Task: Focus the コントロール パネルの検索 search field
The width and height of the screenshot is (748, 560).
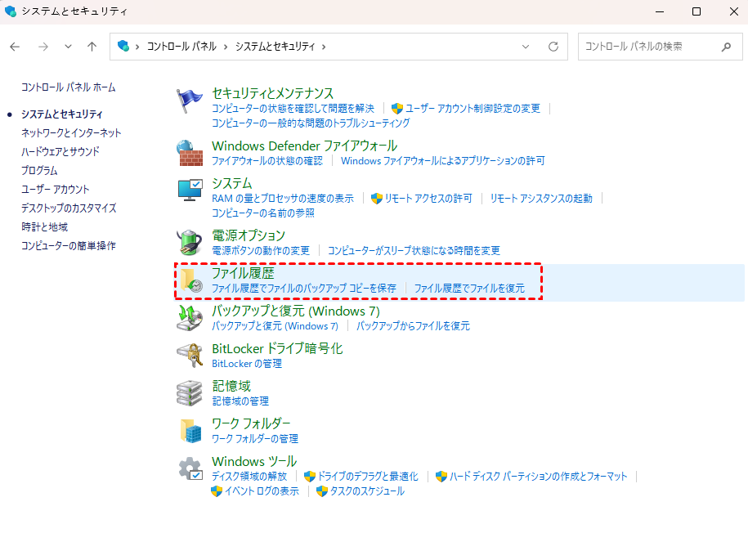Action: click(661, 47)
